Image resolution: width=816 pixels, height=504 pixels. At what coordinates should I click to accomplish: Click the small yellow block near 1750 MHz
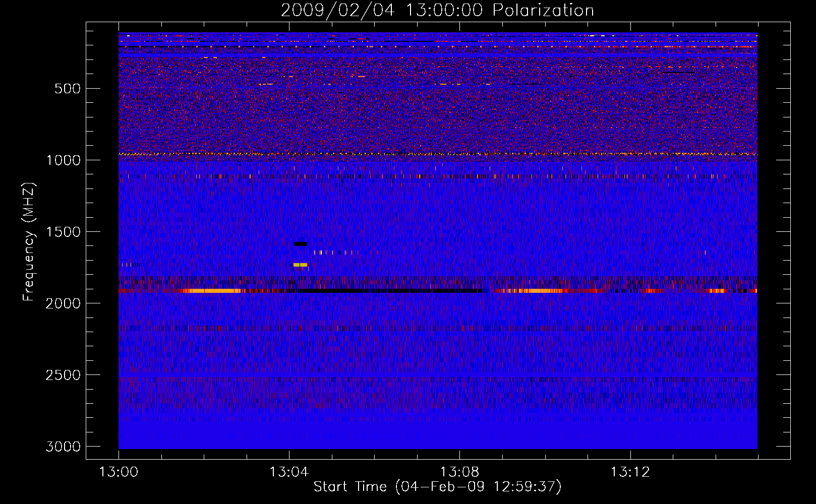point(300,265)
